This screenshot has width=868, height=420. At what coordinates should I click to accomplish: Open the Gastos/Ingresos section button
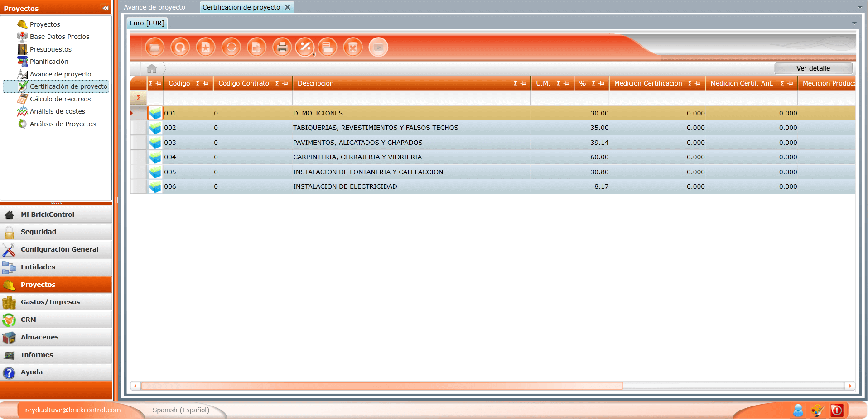point(50,302)
